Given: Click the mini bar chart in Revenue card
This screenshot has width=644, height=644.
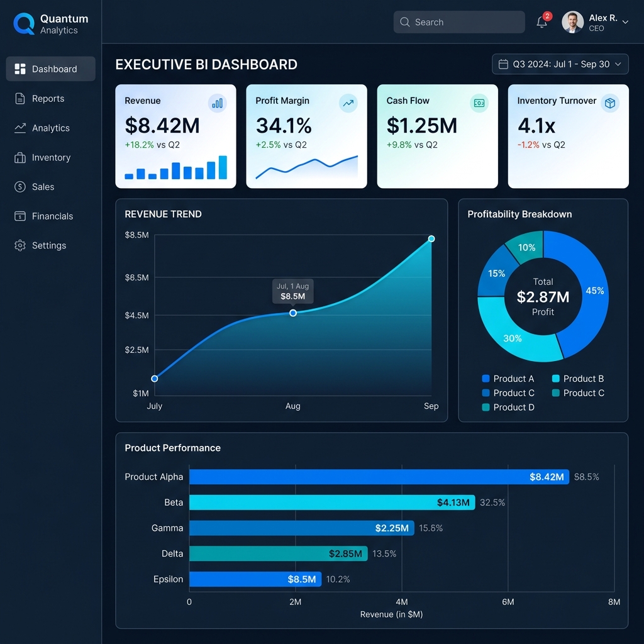Looking at the screenshot, I should [176, 167].
